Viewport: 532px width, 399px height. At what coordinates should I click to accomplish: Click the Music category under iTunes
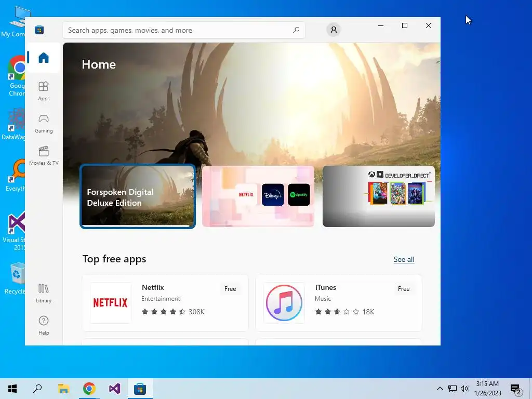point(323,299)
